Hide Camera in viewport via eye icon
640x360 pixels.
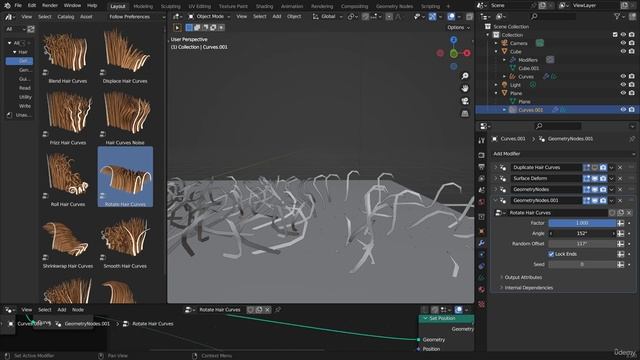[x=623, y=43]
